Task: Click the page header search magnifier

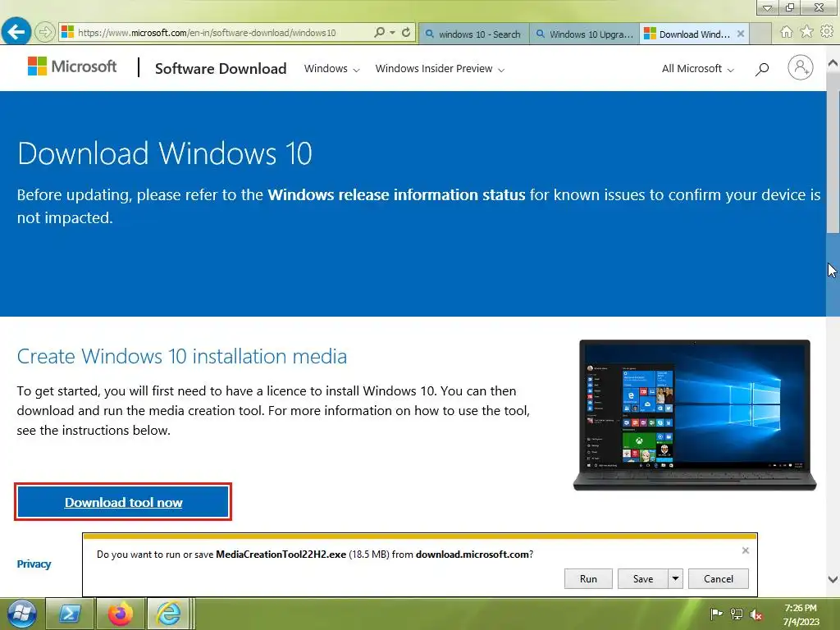Action: [x=762, y=69]
